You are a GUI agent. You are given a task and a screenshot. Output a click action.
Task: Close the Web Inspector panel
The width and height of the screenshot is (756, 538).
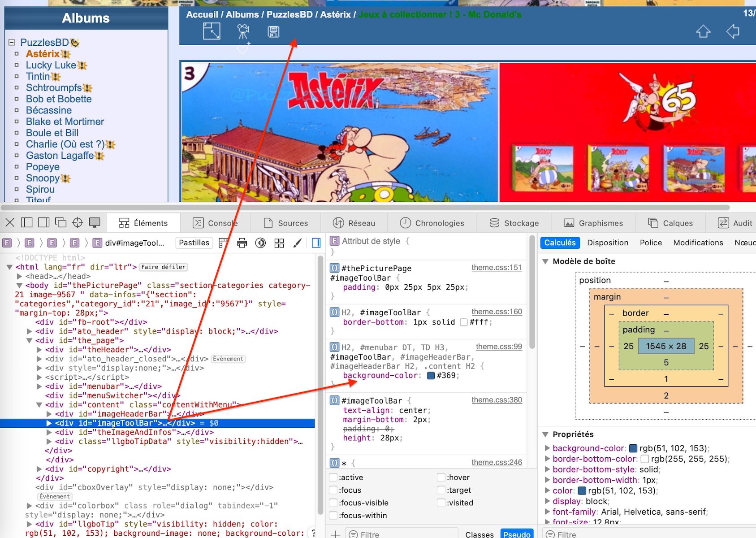pos(10,223)
